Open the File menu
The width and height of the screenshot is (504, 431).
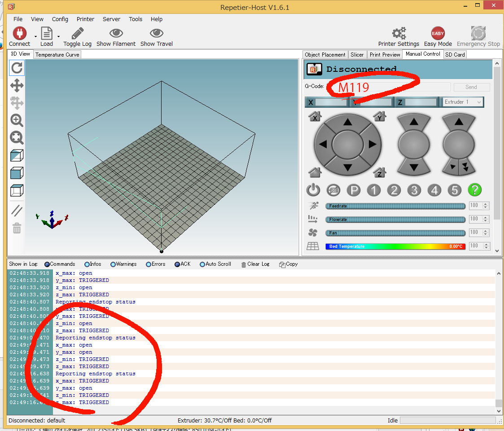pos(18,19)
